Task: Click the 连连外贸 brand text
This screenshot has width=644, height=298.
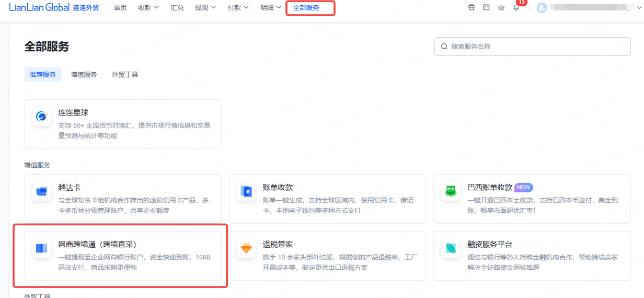Action: [x=86, y=8]
